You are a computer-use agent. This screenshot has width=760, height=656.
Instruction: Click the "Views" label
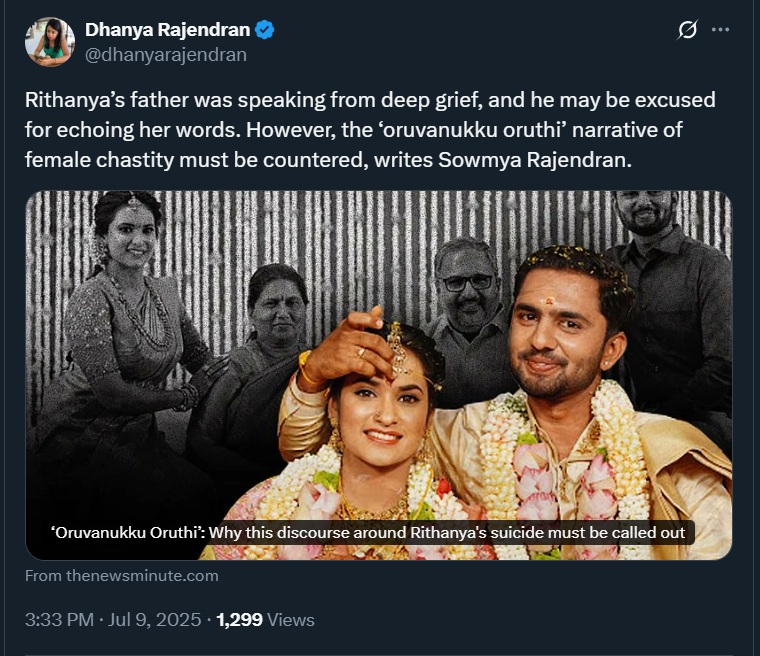coord(291,620)
